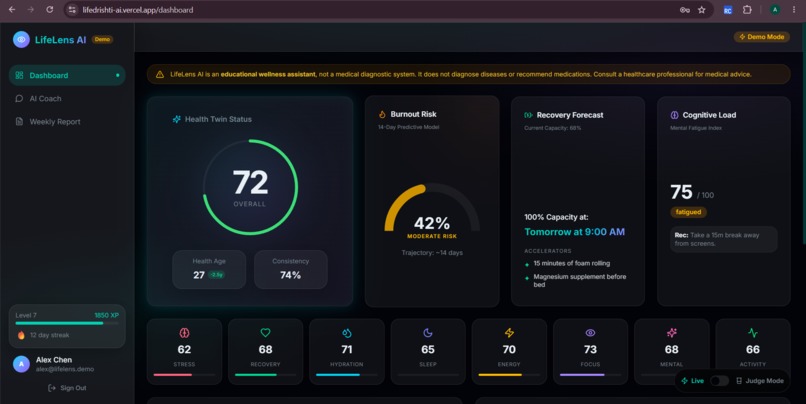Click the warning triangle icon in disclaimer

(160, 75)
